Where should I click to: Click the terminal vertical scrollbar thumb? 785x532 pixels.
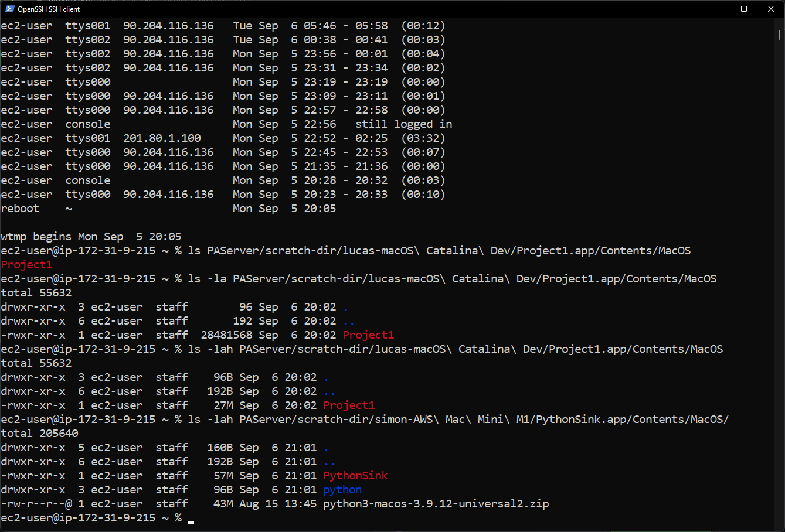point(780,34)
